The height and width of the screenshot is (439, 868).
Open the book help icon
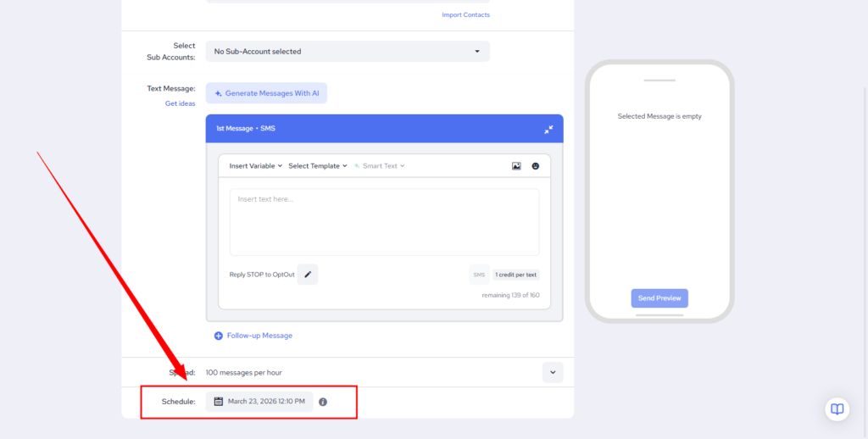pyautogui.click(x=837, y=409)
